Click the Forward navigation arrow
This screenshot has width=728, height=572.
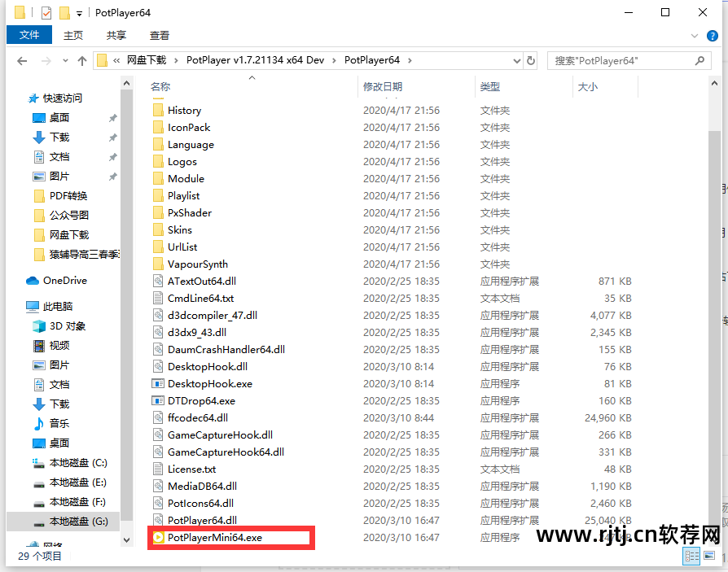point(46,61)
